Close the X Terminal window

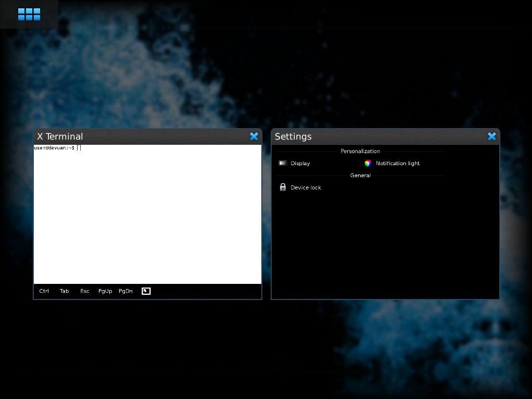tap(254, 136)
